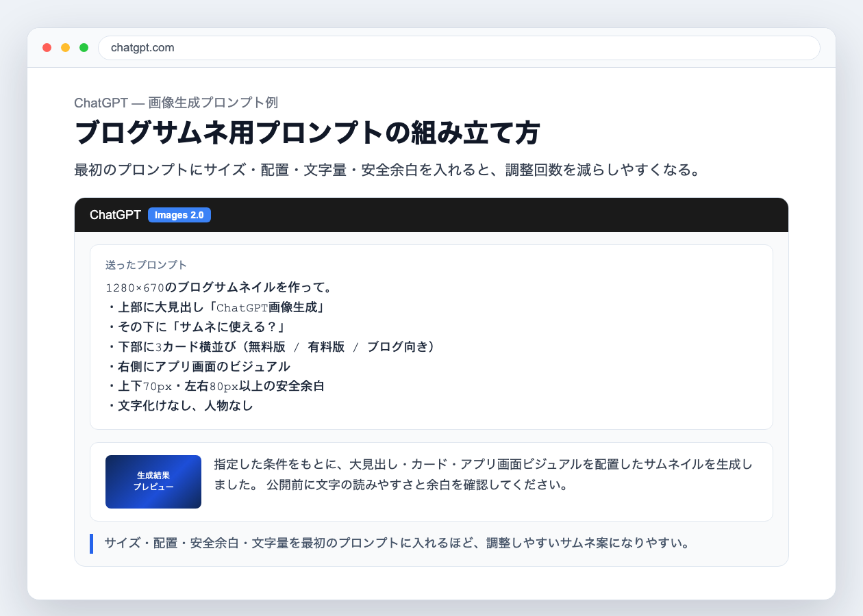Image resolution: width=863 pixels, height=616 pixels.
Task: Click the Images 2.0 badge
Action: tap(179, 215)
